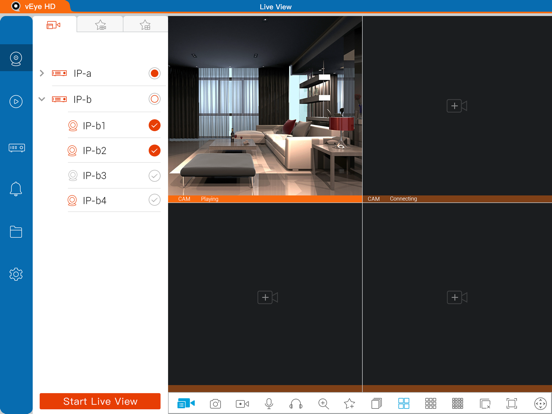Select the IP-b4 camera entry
Viewport: 552px width, 414px height.
(x=114, y=200)
